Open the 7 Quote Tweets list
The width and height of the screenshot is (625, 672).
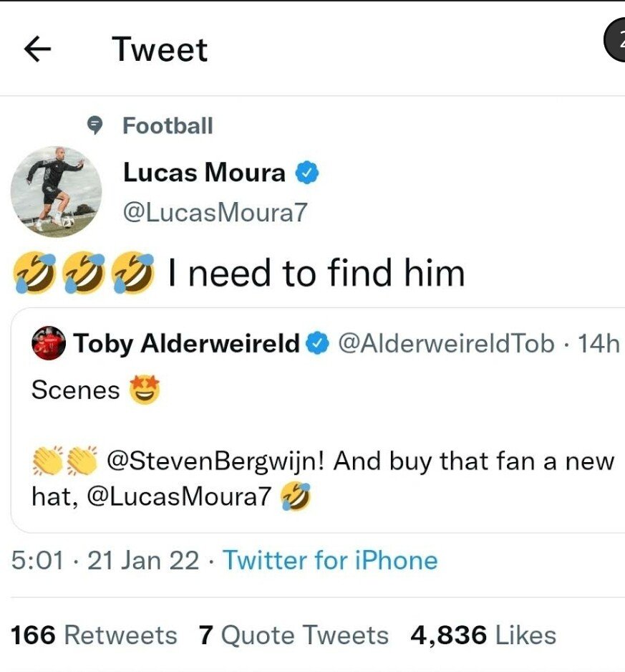pyautogui.click(x=294, y=635)
